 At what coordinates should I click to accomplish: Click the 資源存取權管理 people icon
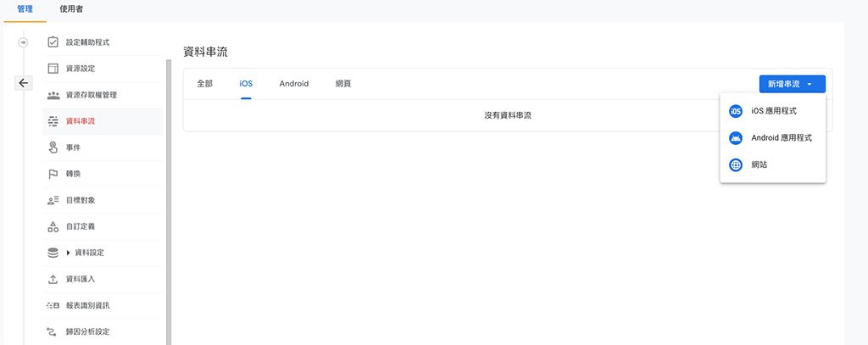click(x=53, y=95)
